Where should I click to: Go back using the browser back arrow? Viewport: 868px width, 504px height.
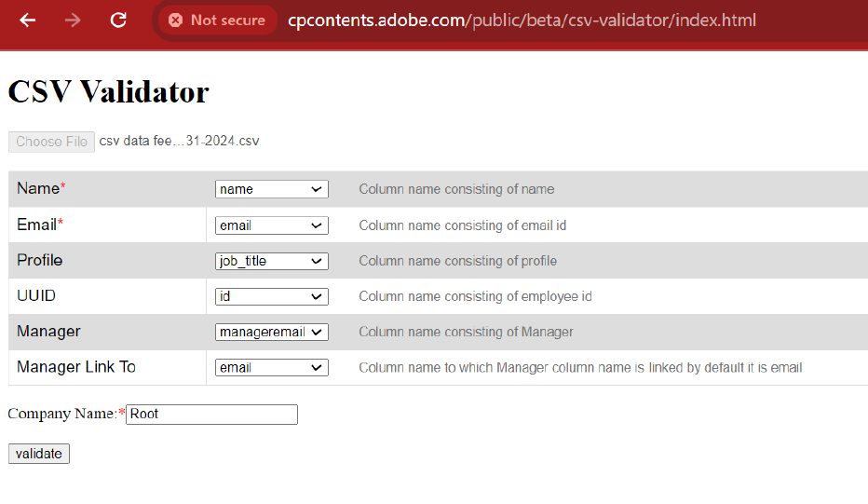tap(27, 20)
